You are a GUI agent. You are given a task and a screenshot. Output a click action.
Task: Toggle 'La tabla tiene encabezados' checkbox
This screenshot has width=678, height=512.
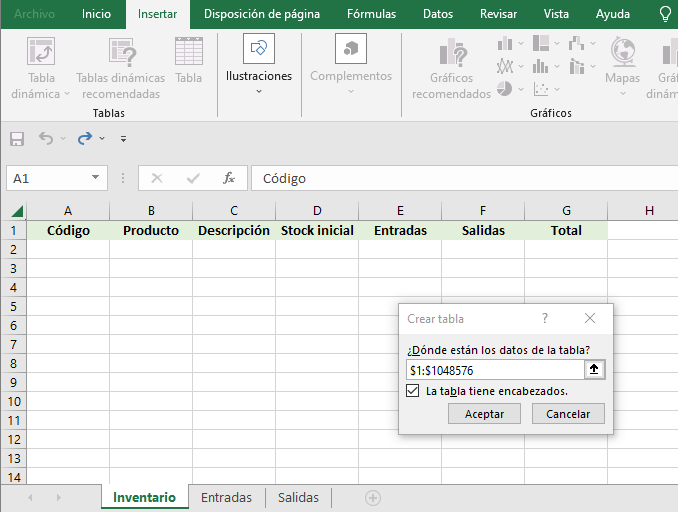point(413,390)
